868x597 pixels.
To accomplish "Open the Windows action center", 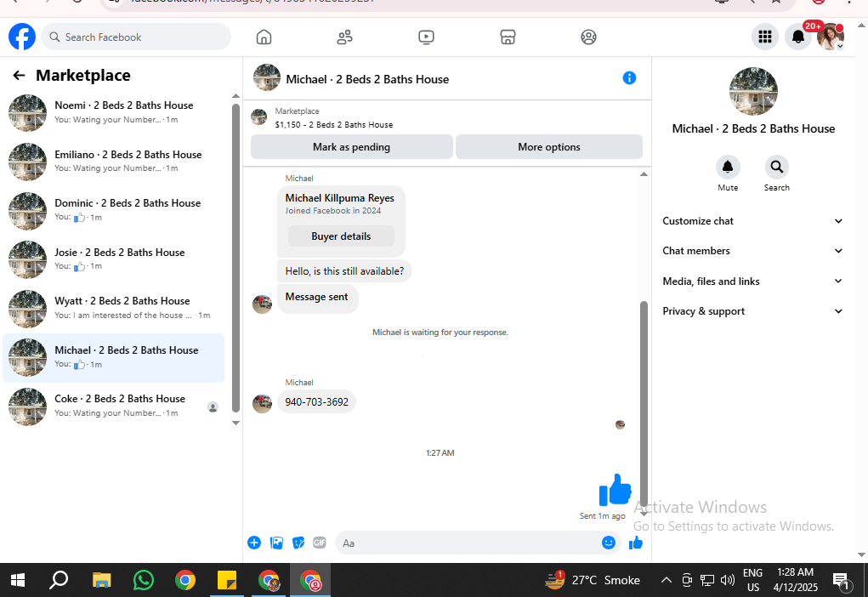I will [x=841, y=580].
